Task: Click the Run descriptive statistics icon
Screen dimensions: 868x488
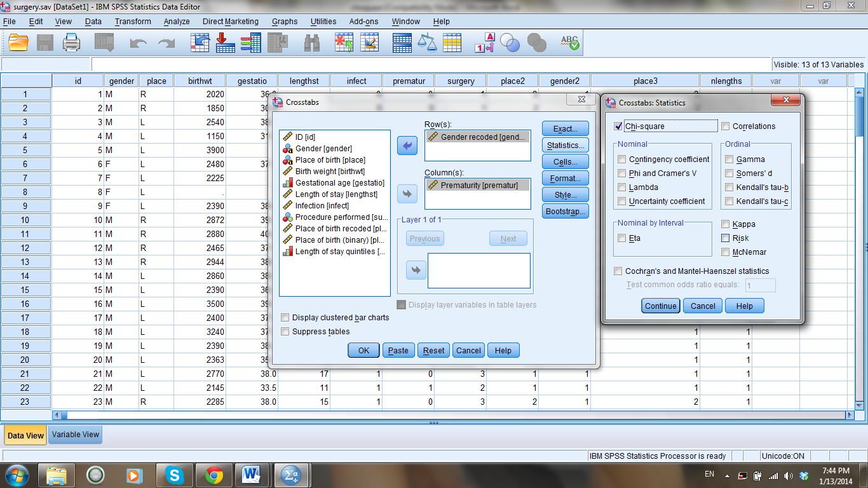Action: tap(278, 43)
